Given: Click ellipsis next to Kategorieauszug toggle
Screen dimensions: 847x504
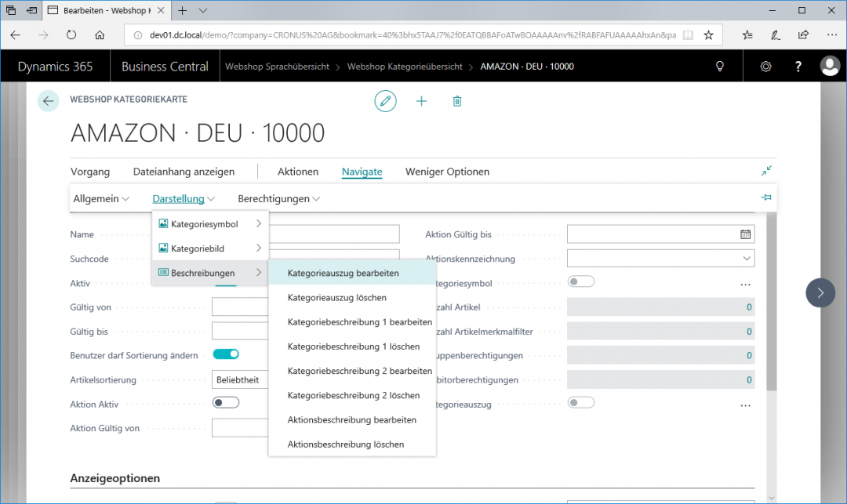Looking at the screenshot, I should pyautogui.click(x=746, y=405).
